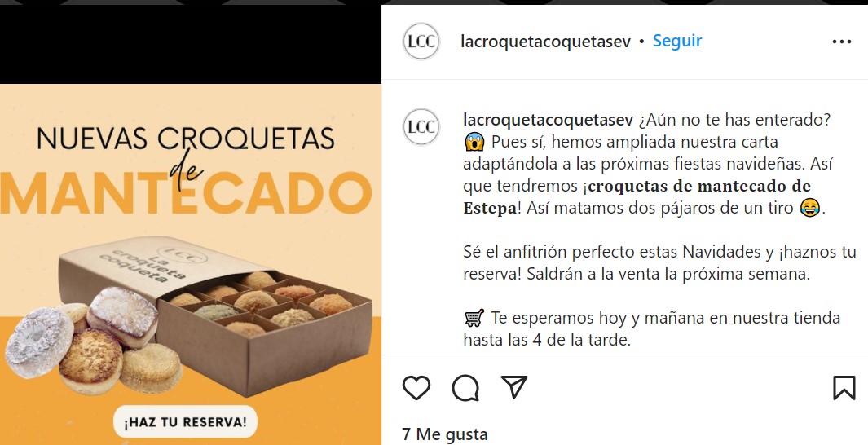Open comments via speech bubble icon
Viewport: 868px width, 445px height.
pyautogui.click(x=465, y=387)
